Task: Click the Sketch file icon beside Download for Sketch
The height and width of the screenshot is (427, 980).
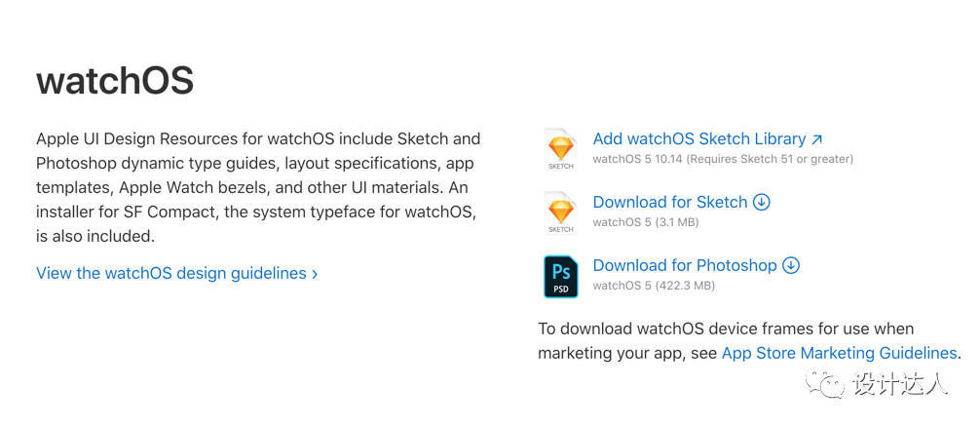Action: coord(561,213)
